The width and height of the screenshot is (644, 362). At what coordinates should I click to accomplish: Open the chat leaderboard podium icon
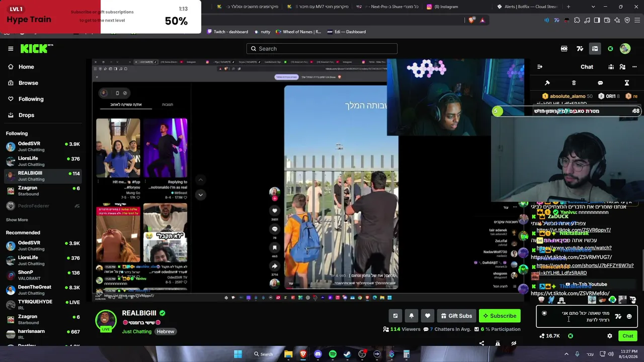pyautogui.click(x=611, y=67)
